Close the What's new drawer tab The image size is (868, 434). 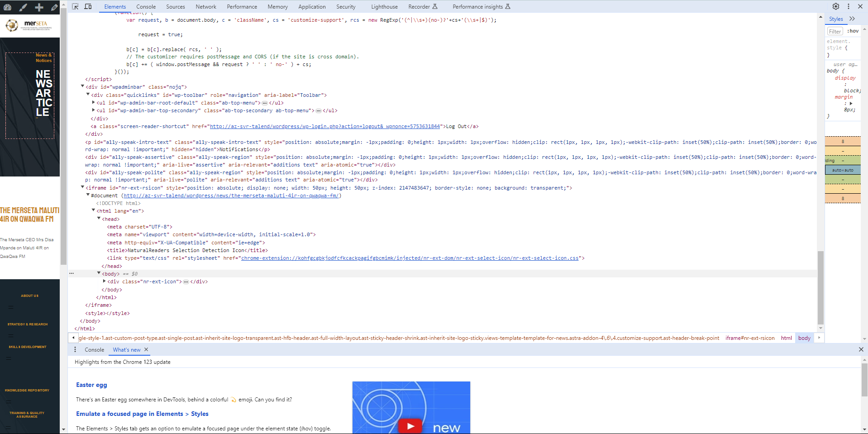coord(146,349)
